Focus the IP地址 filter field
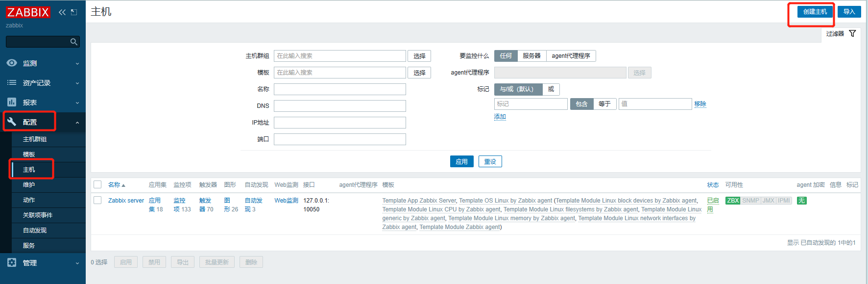 [x=340, y=123]
